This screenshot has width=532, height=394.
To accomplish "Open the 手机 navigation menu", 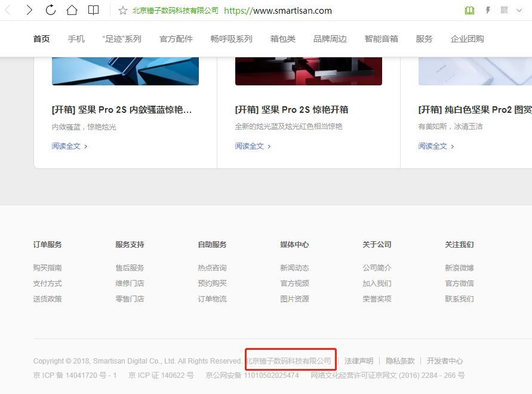I will (76, 39).
